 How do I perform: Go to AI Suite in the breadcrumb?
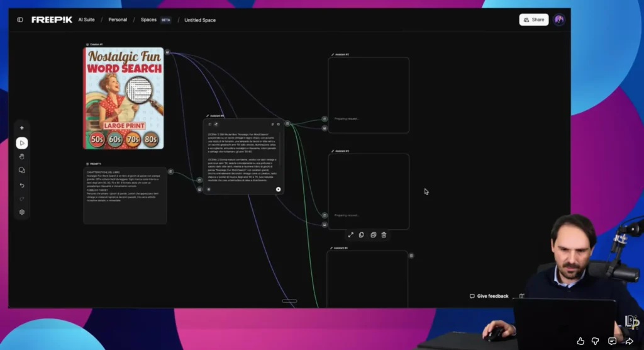coord(86,20)
